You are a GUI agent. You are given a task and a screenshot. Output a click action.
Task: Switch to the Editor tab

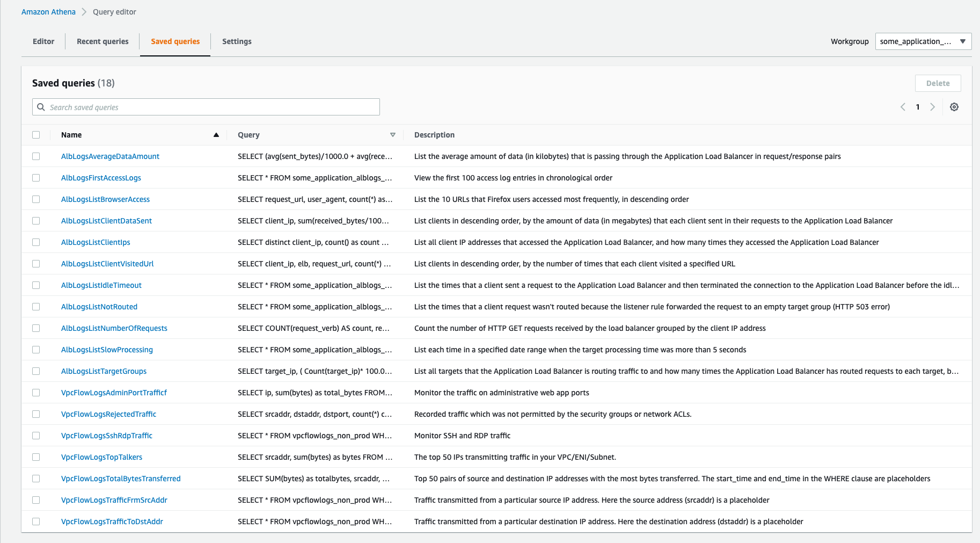[43, 41]
